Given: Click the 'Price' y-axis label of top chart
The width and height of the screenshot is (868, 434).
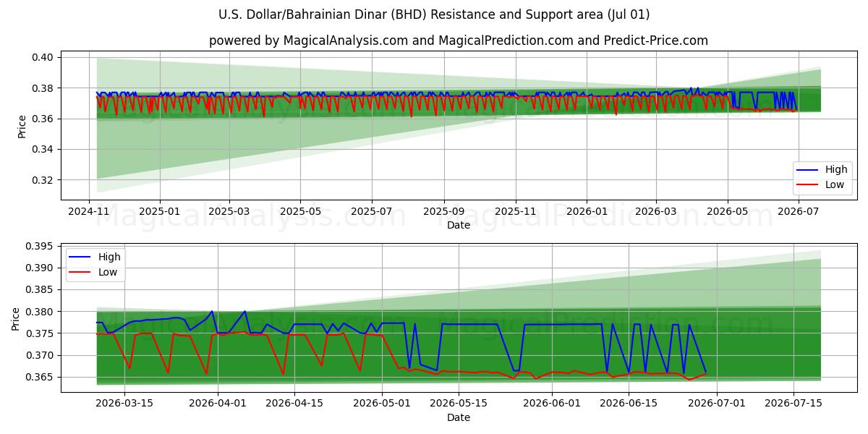Looking at the screenshot, I should coord(22,127).
